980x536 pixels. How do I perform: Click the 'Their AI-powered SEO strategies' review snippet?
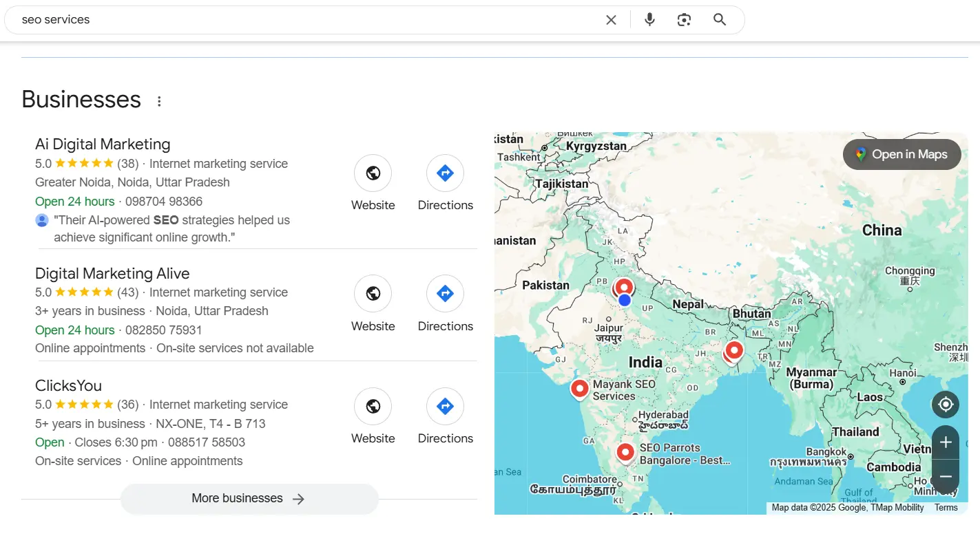click(172, 228)
